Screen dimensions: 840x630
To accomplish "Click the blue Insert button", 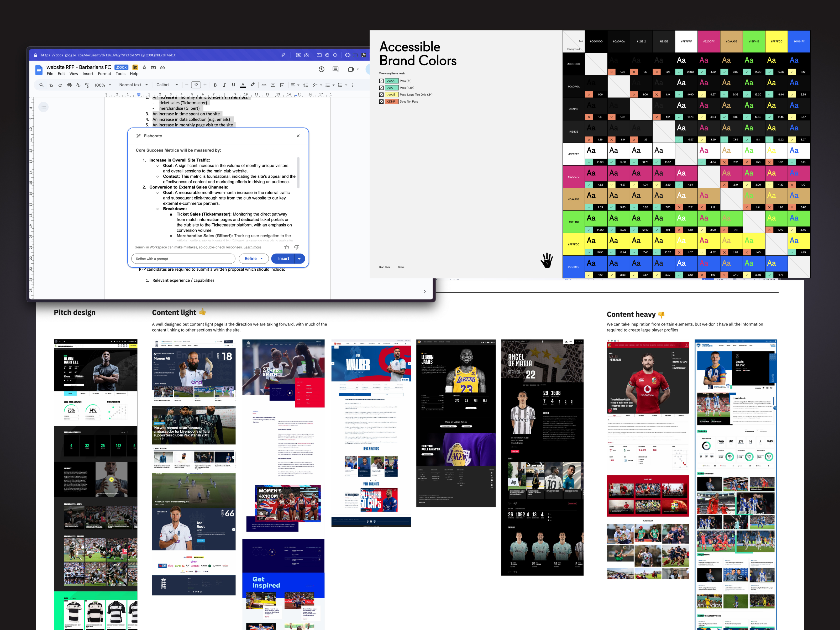I will [x=283, y=259].
